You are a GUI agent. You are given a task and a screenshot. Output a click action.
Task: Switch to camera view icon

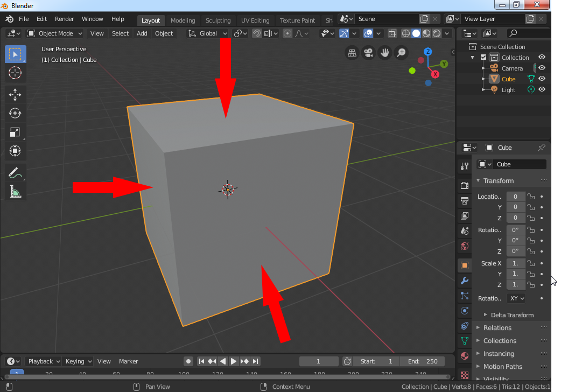coord(368,53)
